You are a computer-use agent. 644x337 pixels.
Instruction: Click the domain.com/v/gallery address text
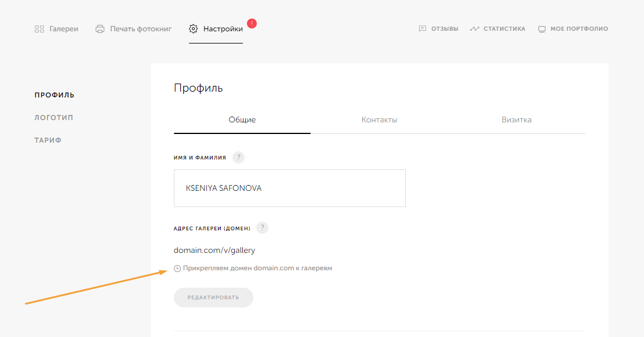(214, 251)
